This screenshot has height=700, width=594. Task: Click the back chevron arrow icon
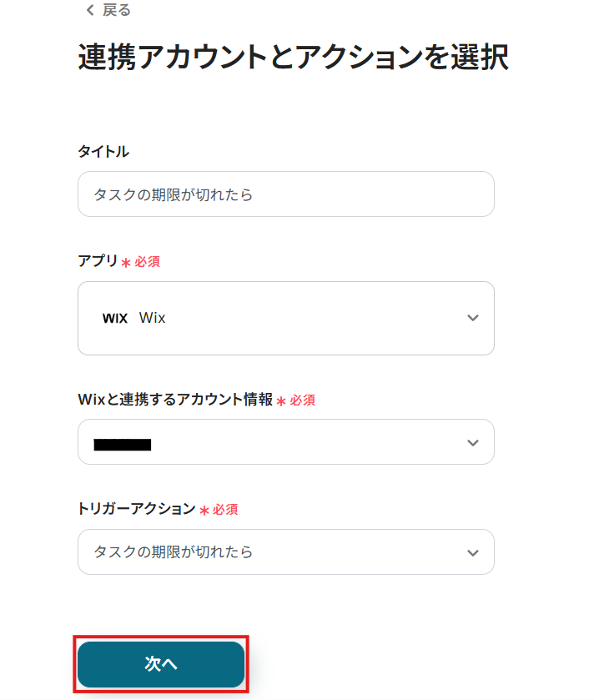click(90, 11)
